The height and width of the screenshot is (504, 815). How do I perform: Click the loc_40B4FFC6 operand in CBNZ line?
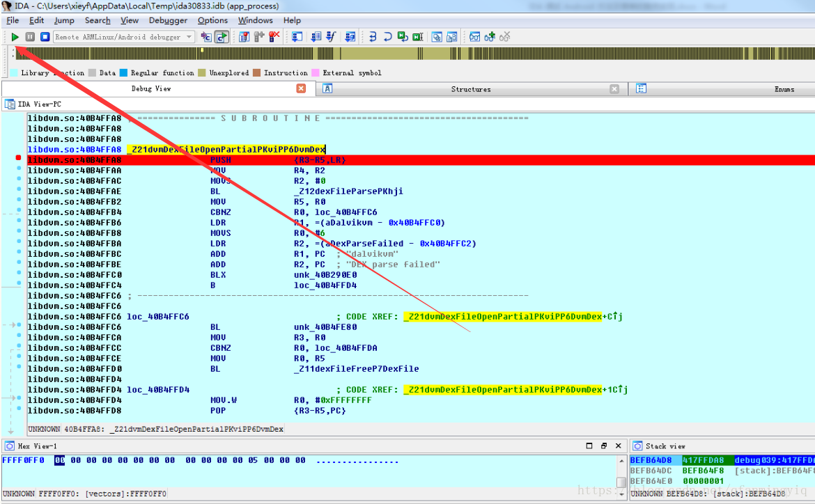pos(346,212)
